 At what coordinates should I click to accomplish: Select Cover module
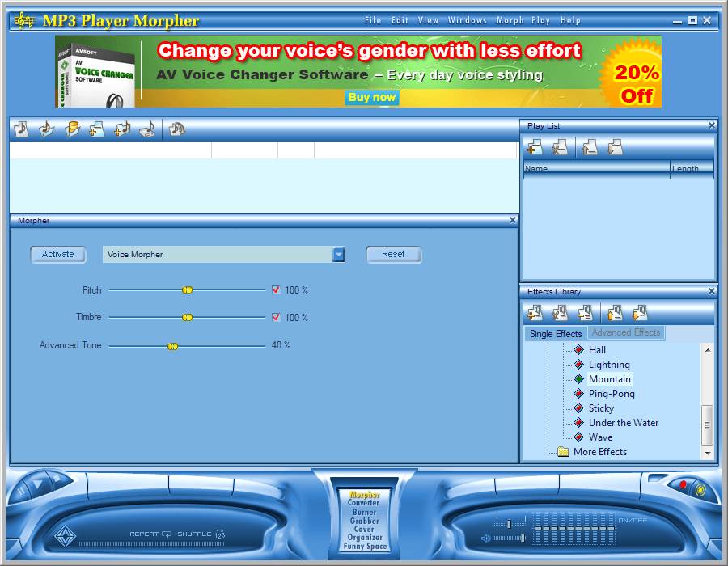click(x=364, y=529)
